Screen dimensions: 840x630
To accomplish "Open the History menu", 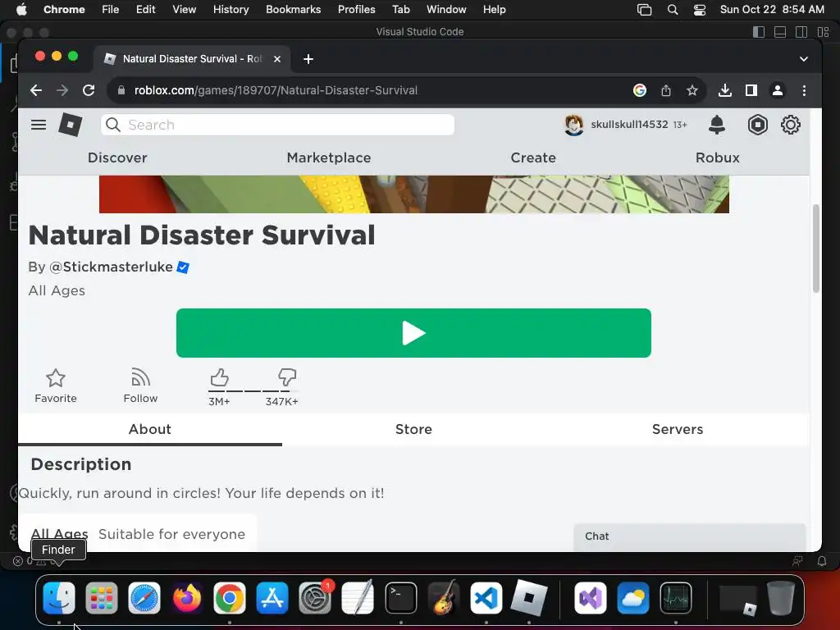I will pyautogui.click(x=231, y=10).
